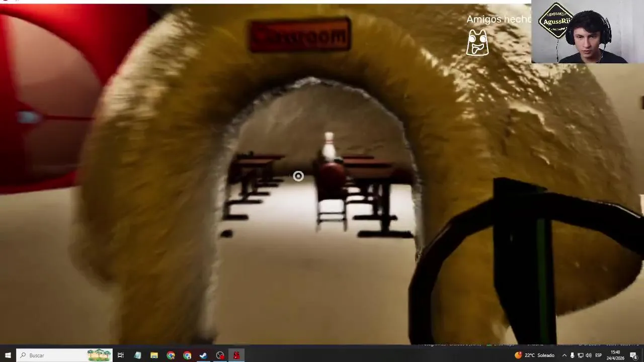
Task: Click the AgussRi channel logo badge
Action: (x=555, y=21)
